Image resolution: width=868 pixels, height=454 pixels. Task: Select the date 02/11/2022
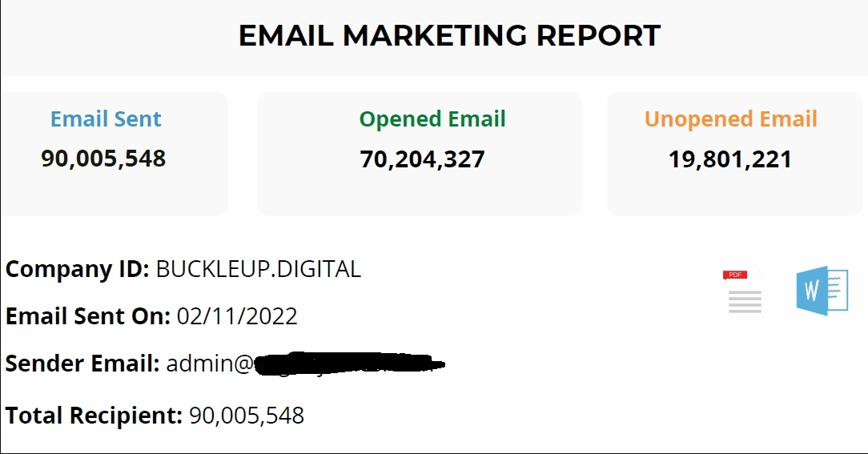click(237, 316)
